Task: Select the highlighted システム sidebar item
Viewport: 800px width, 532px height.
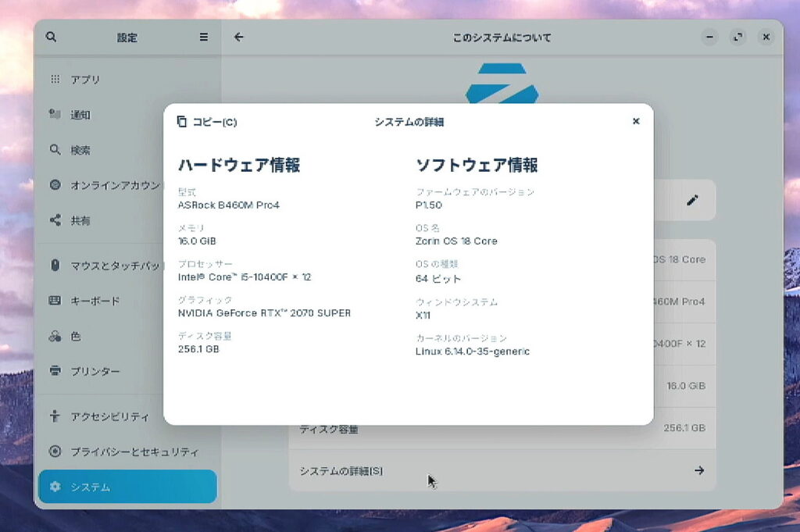Action: point(127,487)
